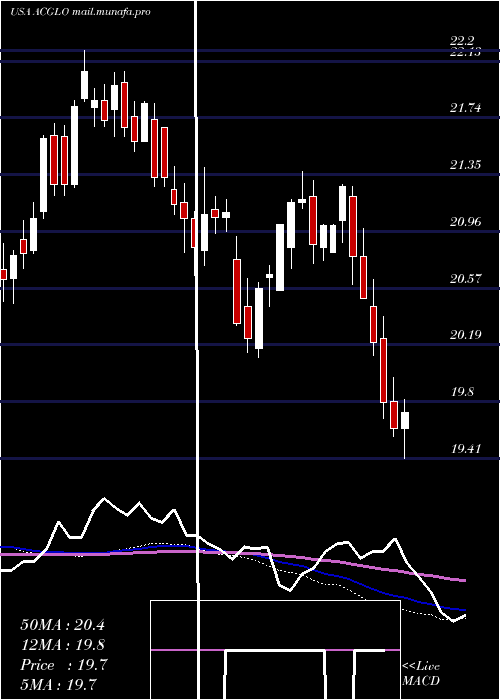The width and height of the screenshot is (500, 700).
Task: Click the '5MA : 19.7' readout
Action: tap(58, 684)
